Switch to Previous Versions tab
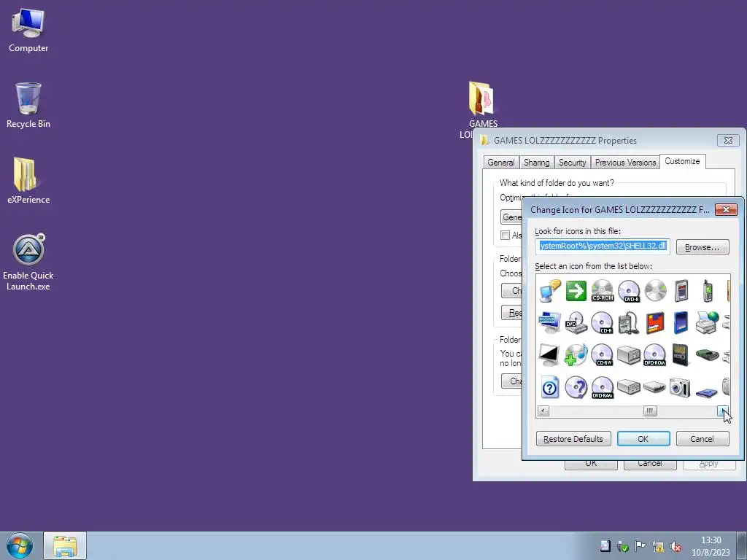 tap(625, 163)
